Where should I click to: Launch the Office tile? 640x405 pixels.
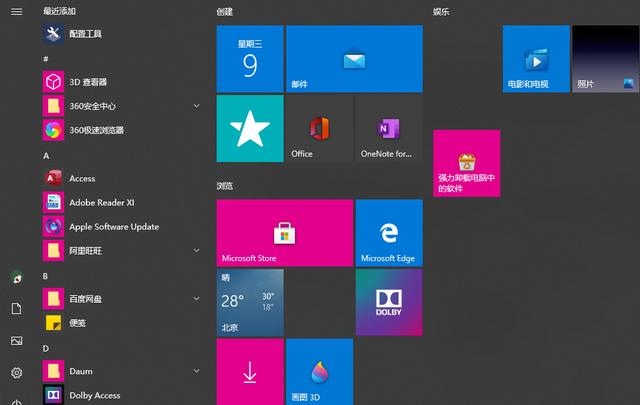pyautogui.click(x=319, y=128)
